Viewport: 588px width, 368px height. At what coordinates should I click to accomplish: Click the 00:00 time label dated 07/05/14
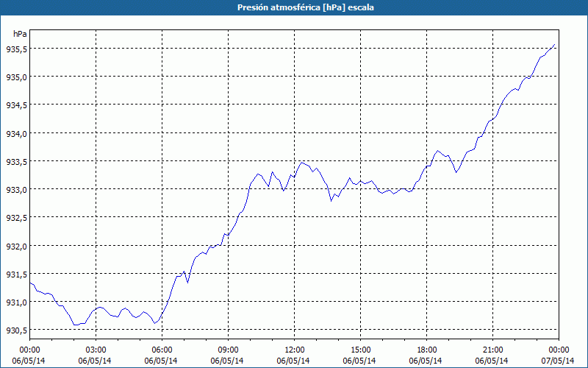(x=559, y=350)
